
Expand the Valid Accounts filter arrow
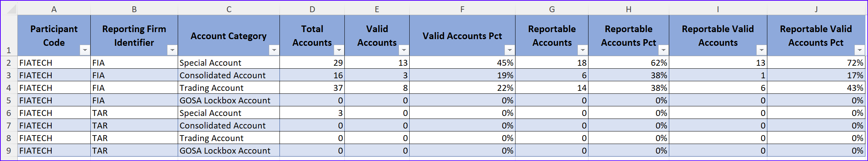404,50
